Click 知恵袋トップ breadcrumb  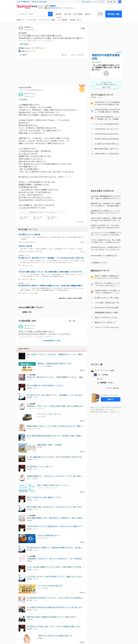21,20
